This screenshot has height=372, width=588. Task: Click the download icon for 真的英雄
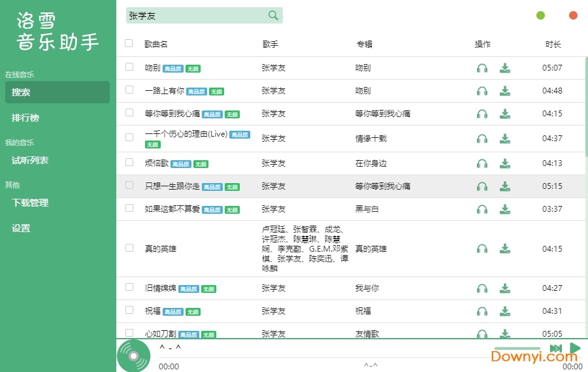tap(504, 248)
